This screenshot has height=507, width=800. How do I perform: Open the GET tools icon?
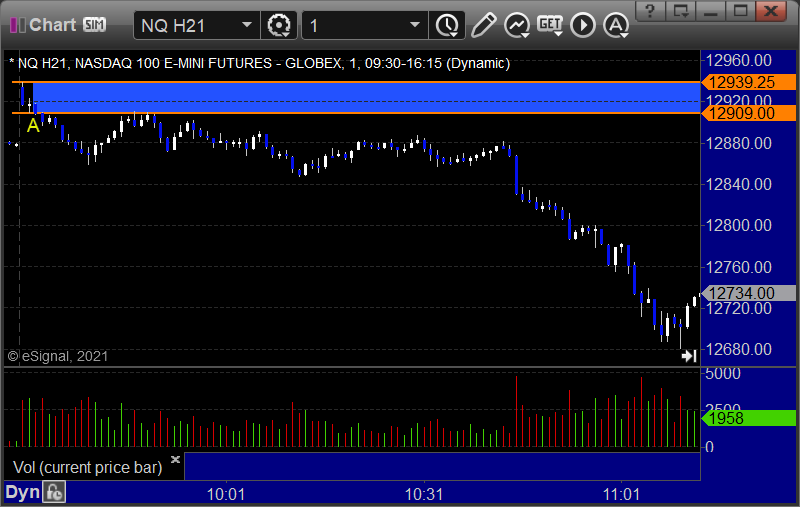click(550, 25)
